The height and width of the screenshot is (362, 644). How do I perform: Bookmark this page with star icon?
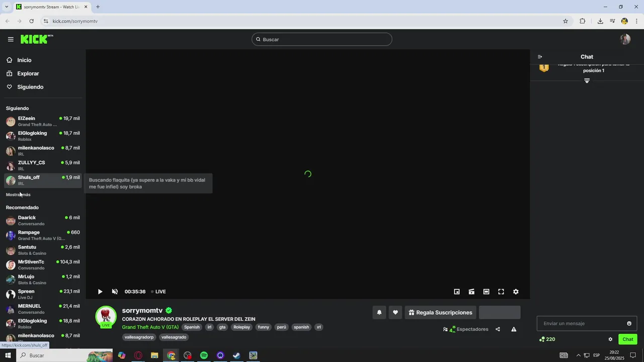click(566, 21)
